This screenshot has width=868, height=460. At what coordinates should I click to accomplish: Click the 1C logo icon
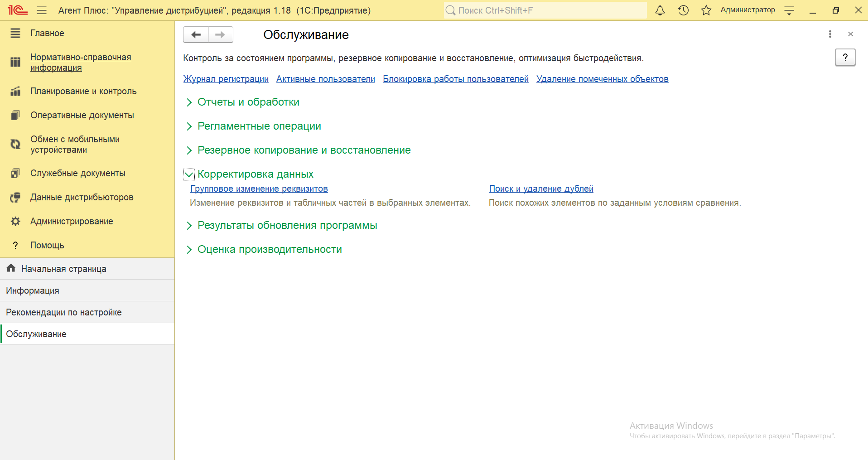pyautogui.click(x=18, y=10)
